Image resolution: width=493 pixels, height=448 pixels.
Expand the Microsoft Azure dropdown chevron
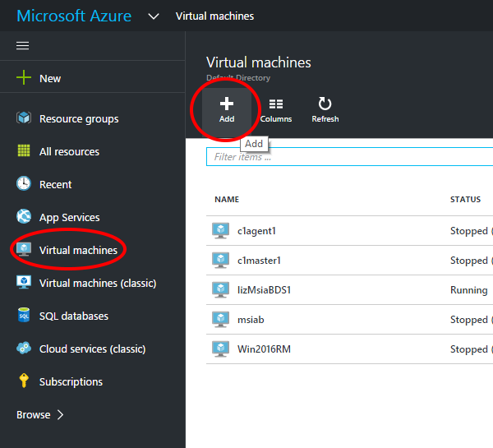tap(154, 16)
